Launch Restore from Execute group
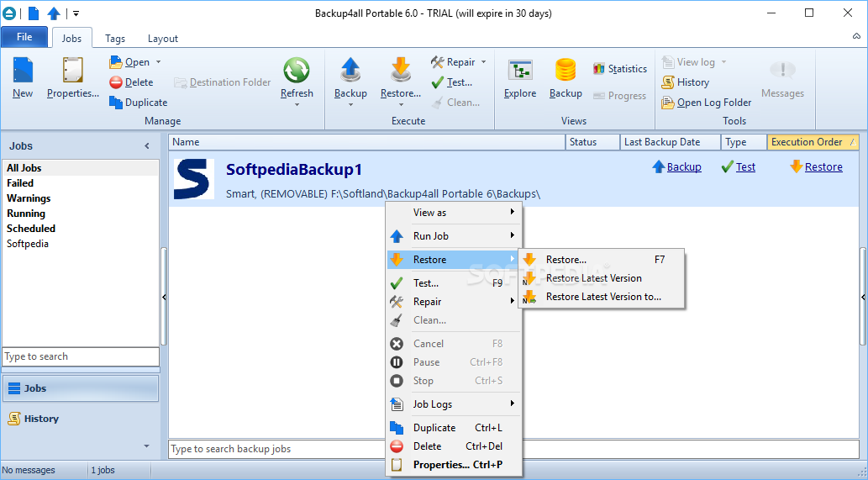This screenshot has height=480, width=868. pos(401,79)
